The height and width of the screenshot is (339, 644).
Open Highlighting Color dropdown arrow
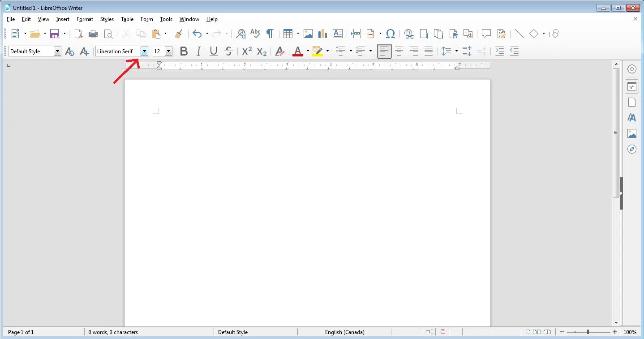coord(327,51)
